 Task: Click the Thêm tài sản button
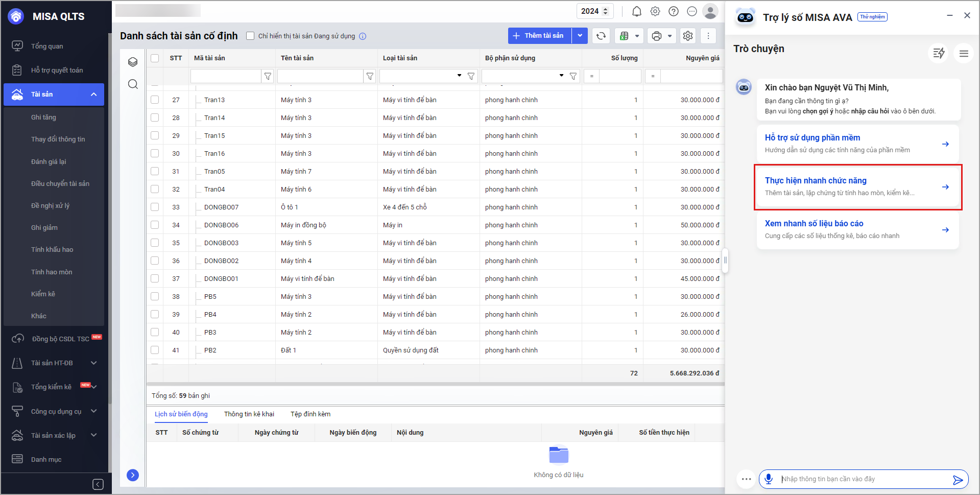(539, 36)
